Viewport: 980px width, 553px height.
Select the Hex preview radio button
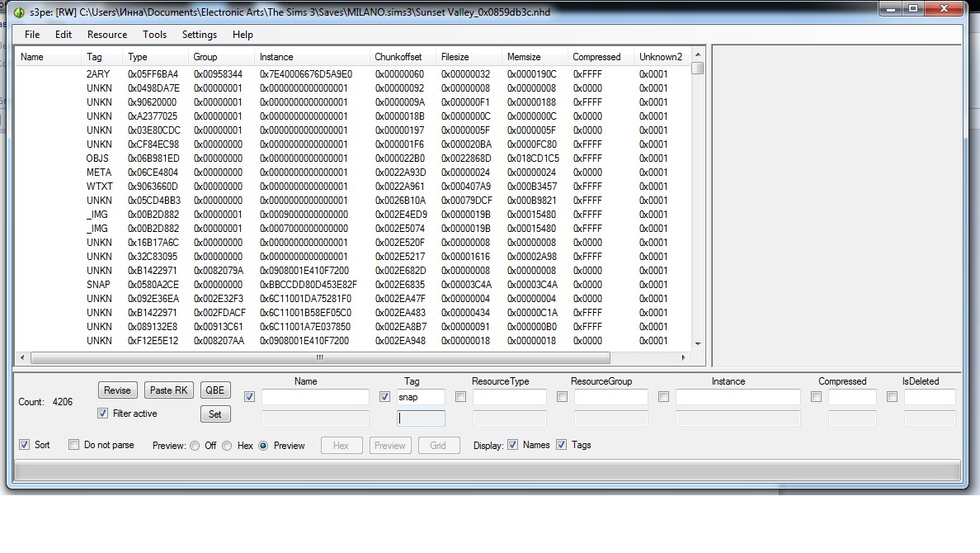[227, 446]
